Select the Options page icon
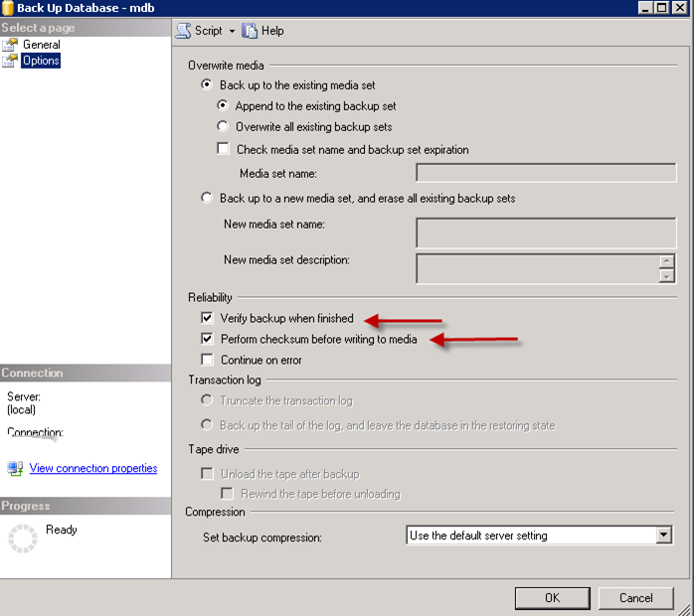The image size is (694, 616). [x=10, y=61]
